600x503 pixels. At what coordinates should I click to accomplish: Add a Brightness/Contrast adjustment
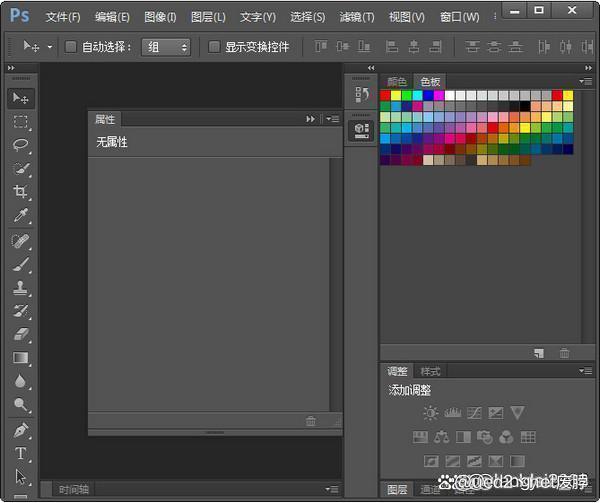pos(430,412)
